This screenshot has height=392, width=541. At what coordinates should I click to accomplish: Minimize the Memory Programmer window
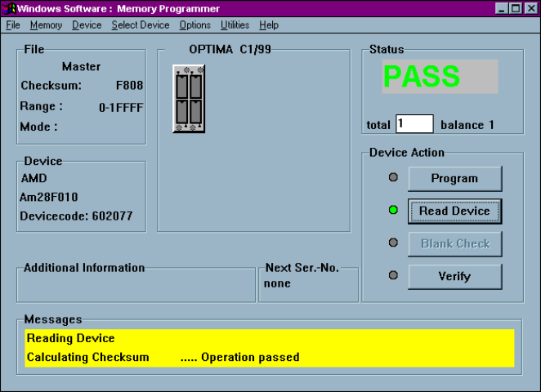coord(502,8)
